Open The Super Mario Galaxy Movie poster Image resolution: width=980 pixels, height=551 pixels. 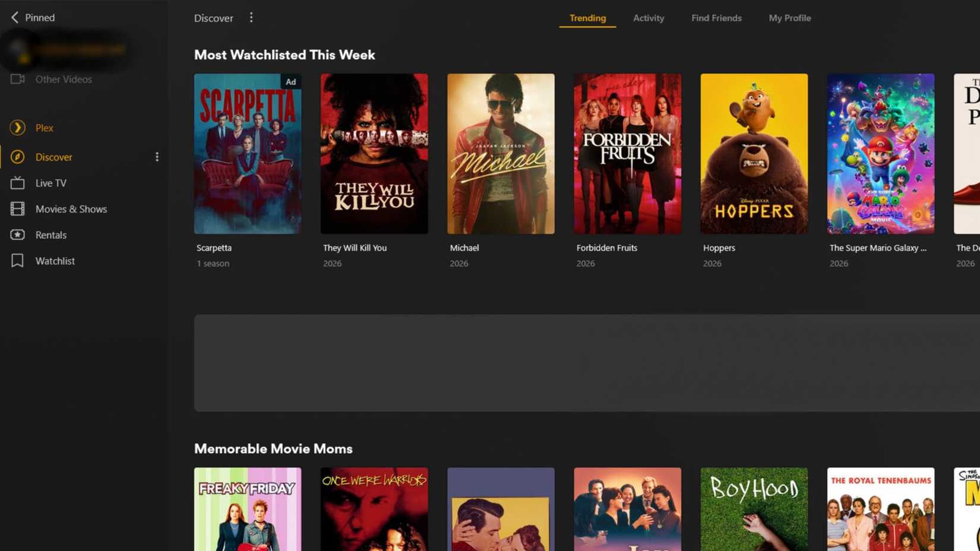point(881,154)
